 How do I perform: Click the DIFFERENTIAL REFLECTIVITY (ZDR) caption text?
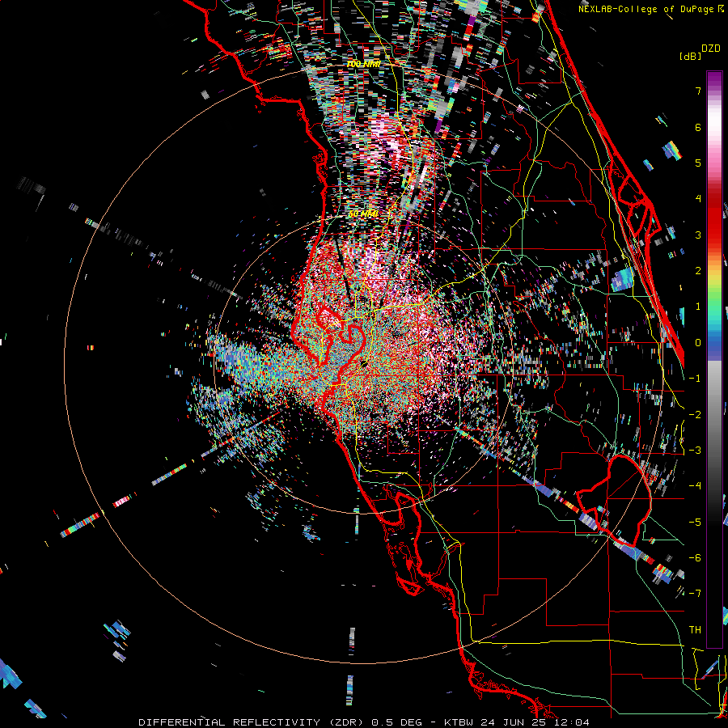coord(253,722)
